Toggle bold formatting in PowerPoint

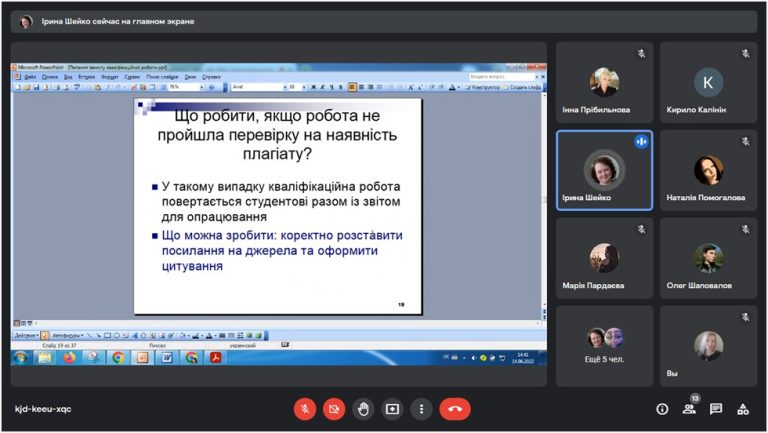click(x=313, y=87)
